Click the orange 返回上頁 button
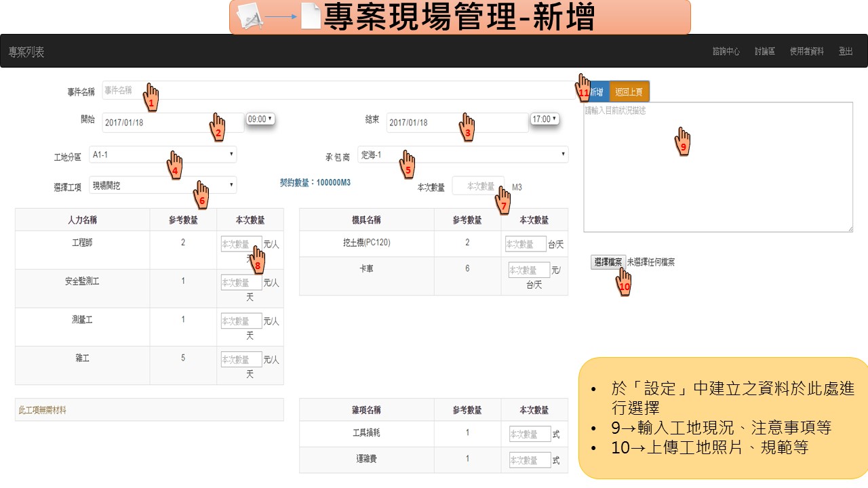Image resolution: width=868 pixels, height=488 pixels. coord(629,91)
